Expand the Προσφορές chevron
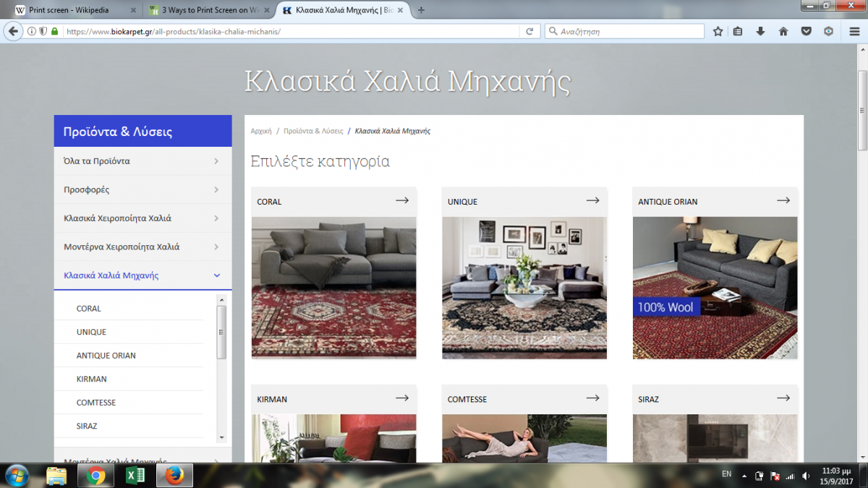 tap(216, 189)
